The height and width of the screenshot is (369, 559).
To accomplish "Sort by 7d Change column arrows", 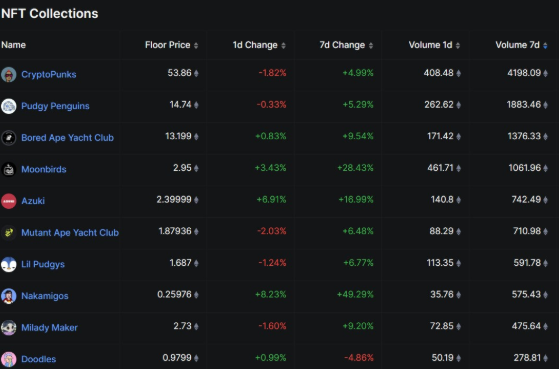I will coord(371,45).
